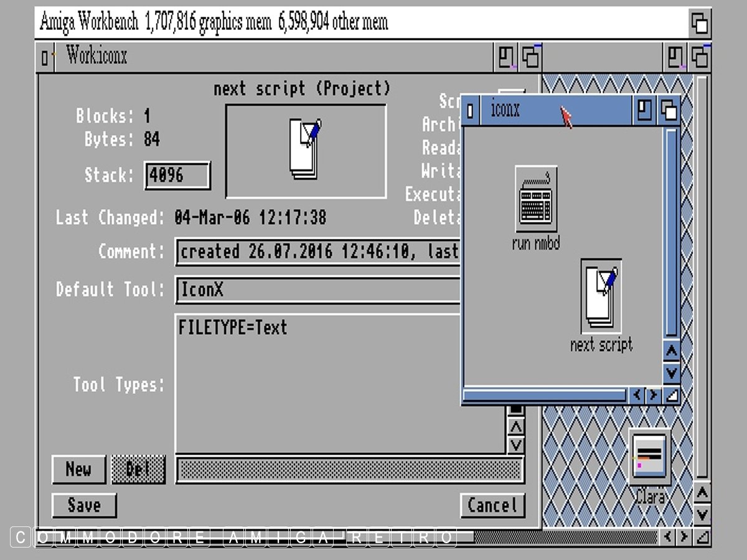Image resolution: width=747 pixels, height=560 pixels.
Task: Cancel the icon information dialog
Action: pyautogui.click(x=492, y=505)
